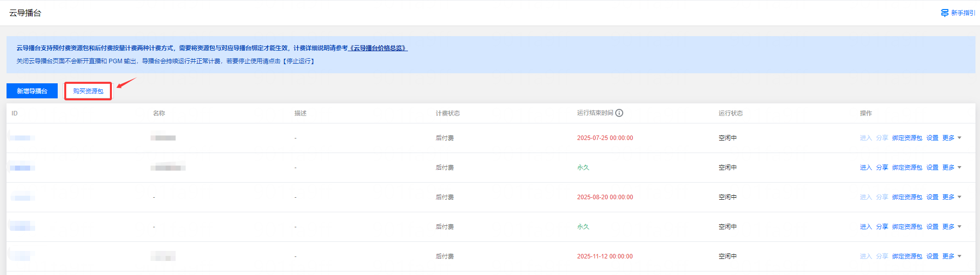Click 进入 in the 2025-11-12 row
980x275 pixels.
(866, 256)
